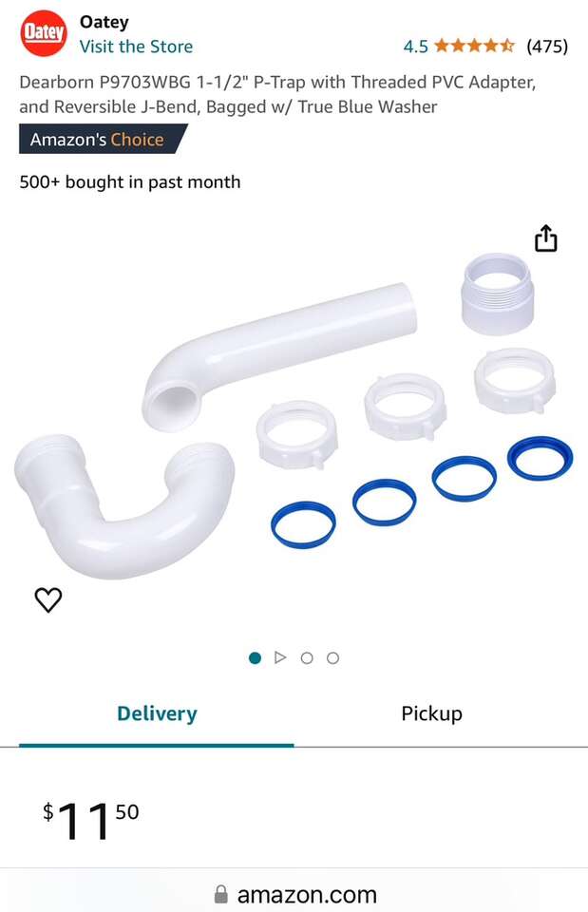Screen dimensions: 588x912
Task: Add item to wishlist with heart icon
Action: pyautogui.click(x=48, y=599)
